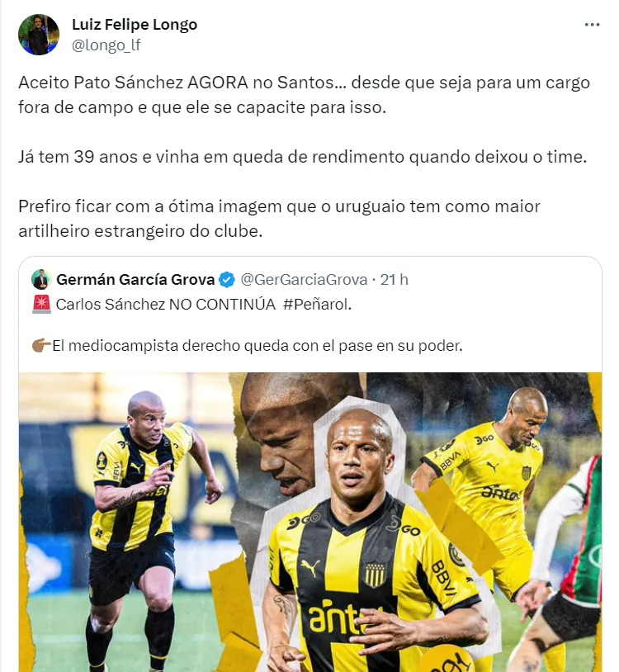Click the 21 h timestamp
Screen dimensions: 619x672
(x=395, y=279)
